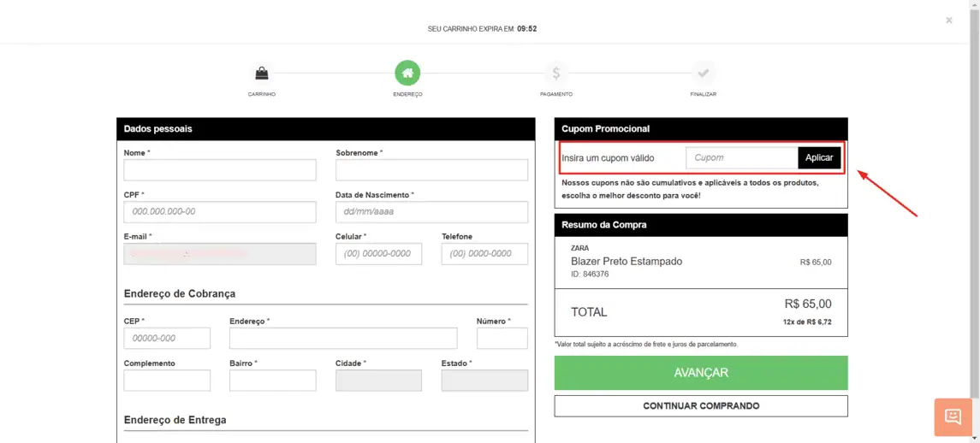Focus the Celular phone field
Screen dimensions: 980x443
(379, 254)
